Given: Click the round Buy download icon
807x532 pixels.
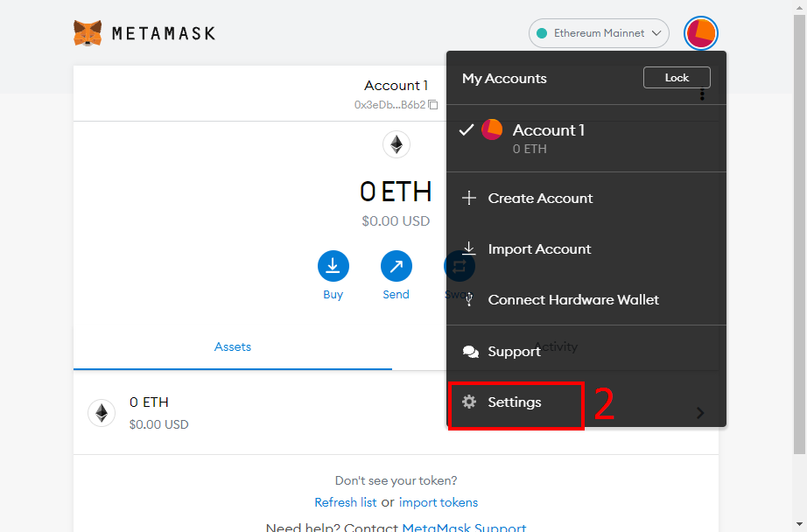Looking at the screenshot, I should (x=333, y=266).
